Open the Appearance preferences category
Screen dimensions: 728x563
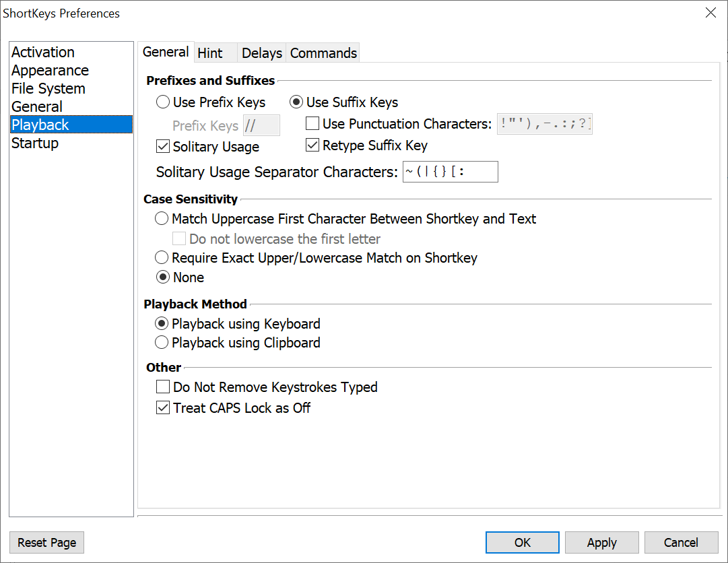50,71
